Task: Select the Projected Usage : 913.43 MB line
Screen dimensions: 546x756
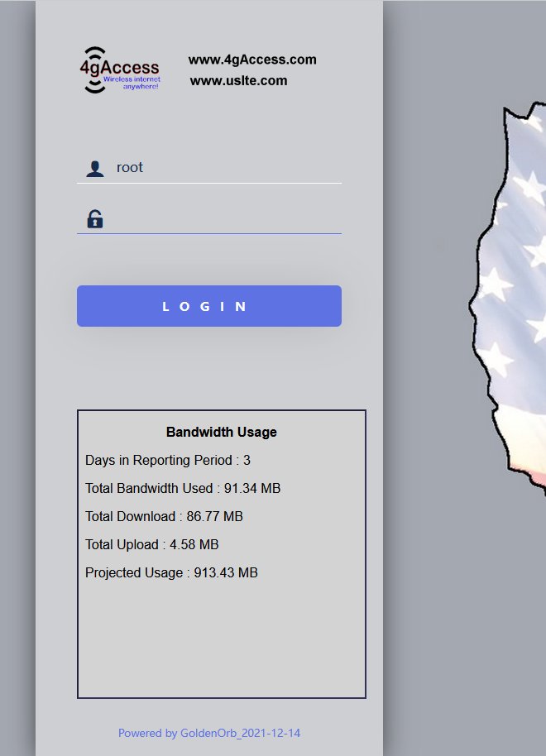Action: pyautogui.click(x=172, y=572)
